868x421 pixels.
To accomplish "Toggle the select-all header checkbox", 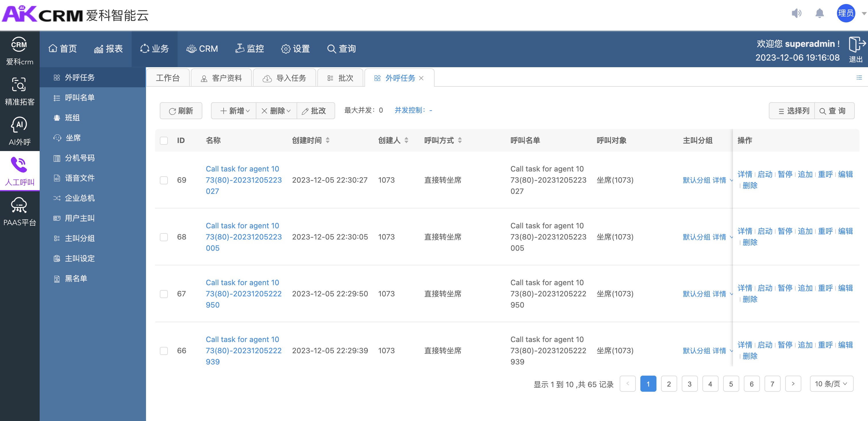I will click(164, 140).
